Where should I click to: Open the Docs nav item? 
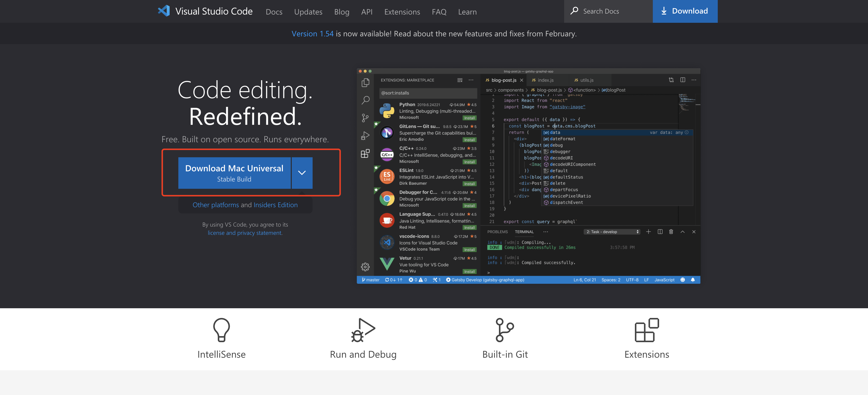[x=274, y=12]
